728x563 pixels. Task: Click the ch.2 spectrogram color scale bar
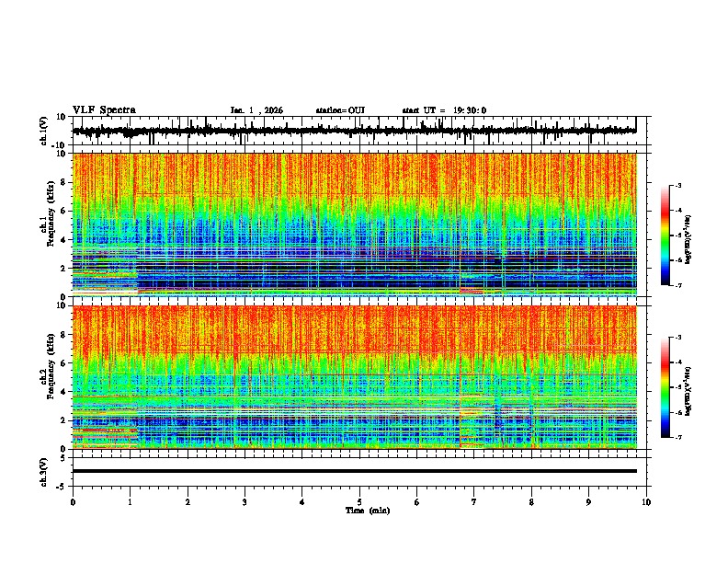point(665,387)
